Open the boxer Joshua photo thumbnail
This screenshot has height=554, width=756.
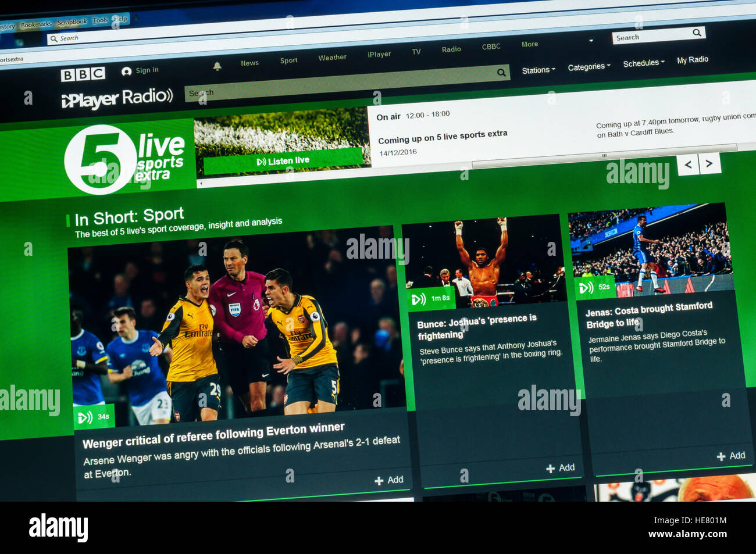pyautogui.click(x=484, y=262)
